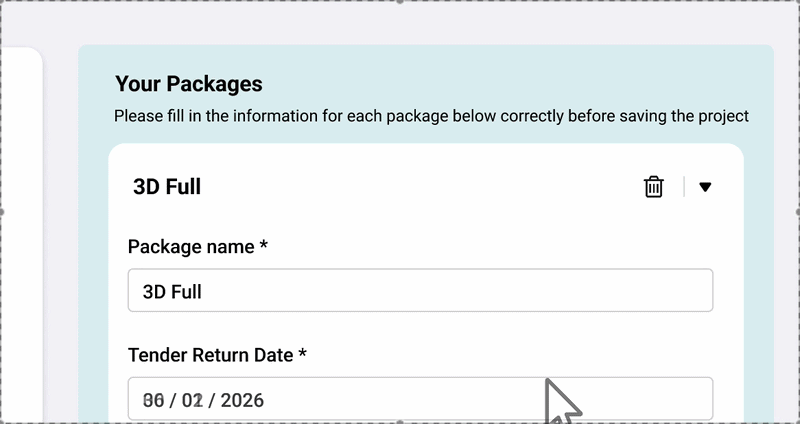Screen dimensions: 800x424
Task: Grab the top-center selection handle
Action: [x=400, y=2]
